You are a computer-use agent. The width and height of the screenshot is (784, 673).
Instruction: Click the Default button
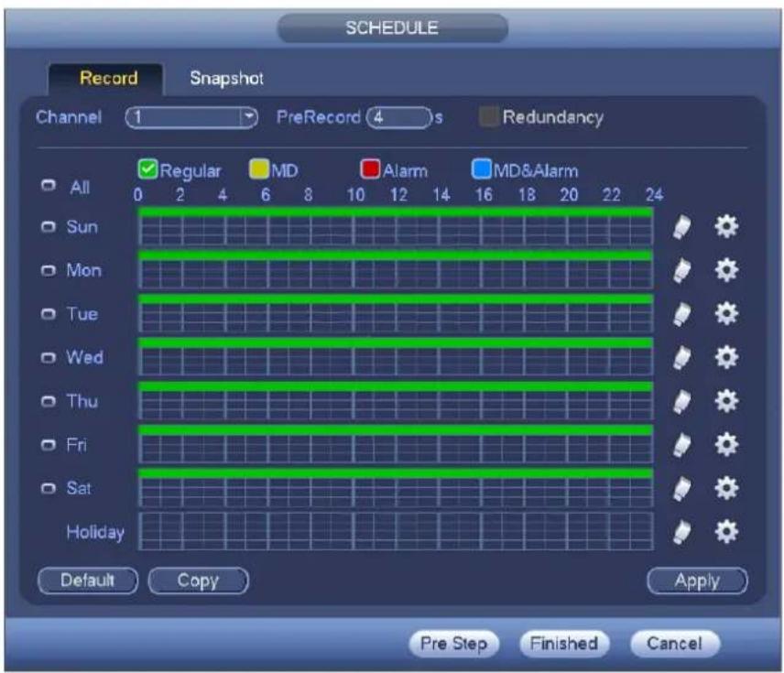tap(88, 581)
